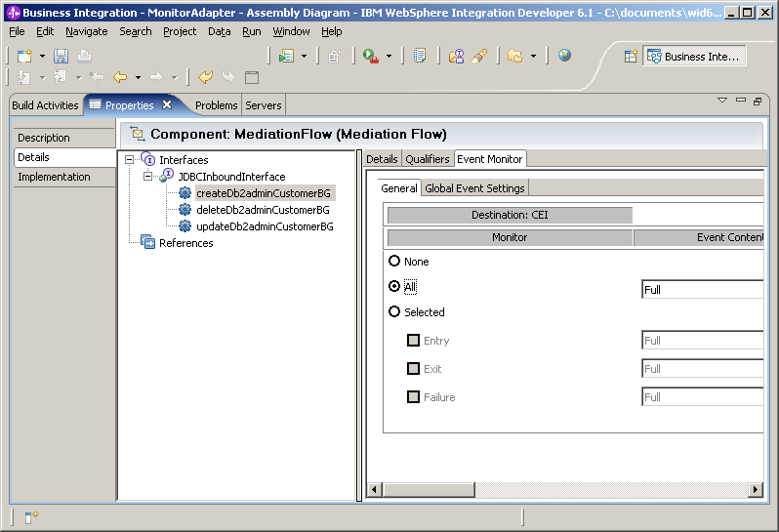Switch to the Problems tab
This screenshot has width=779, height=532.
[x=216, y=105]
